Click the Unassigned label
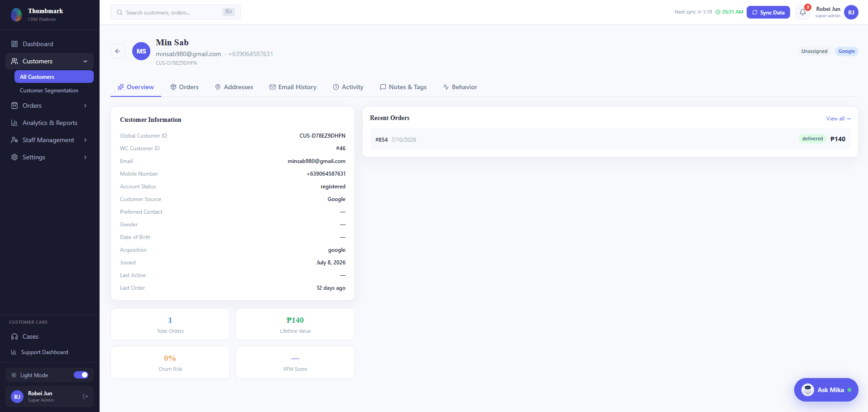 coord(814,51)
